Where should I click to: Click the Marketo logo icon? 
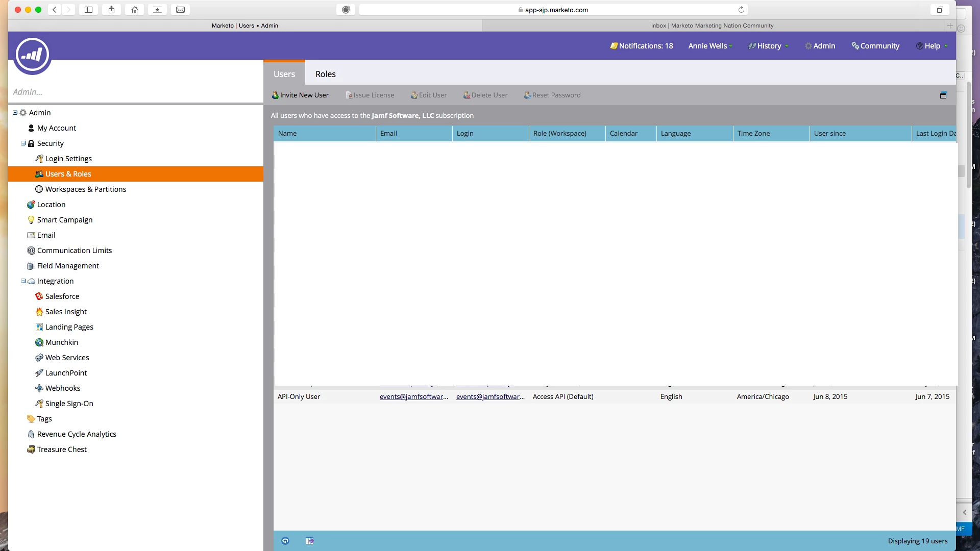tap(32, 55)
